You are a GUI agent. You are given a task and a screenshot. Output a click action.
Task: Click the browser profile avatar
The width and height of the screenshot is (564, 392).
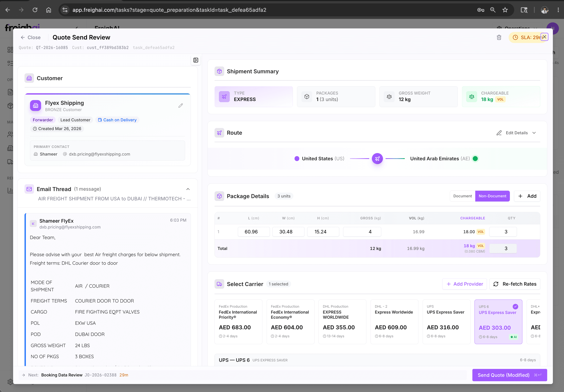(545, 10)
